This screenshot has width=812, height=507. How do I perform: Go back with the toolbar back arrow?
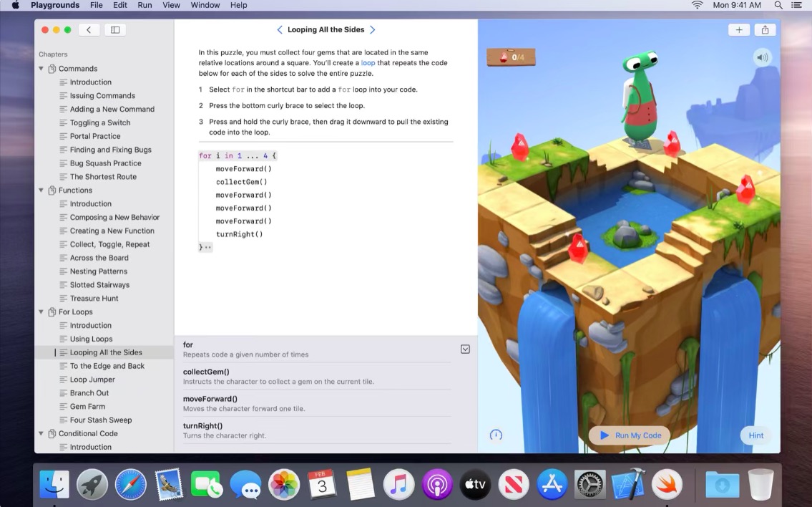click(x=89, y=29)
